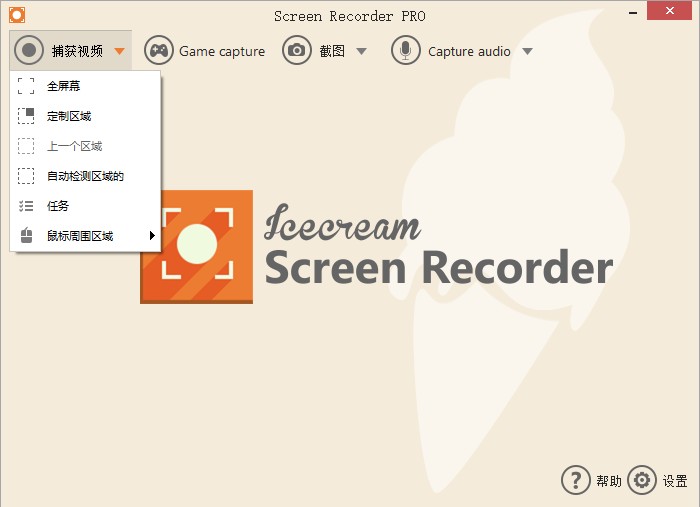This screenshot has width=700, height=507.
Task: Click the app logo in title bar
Action: pos(17,15)
